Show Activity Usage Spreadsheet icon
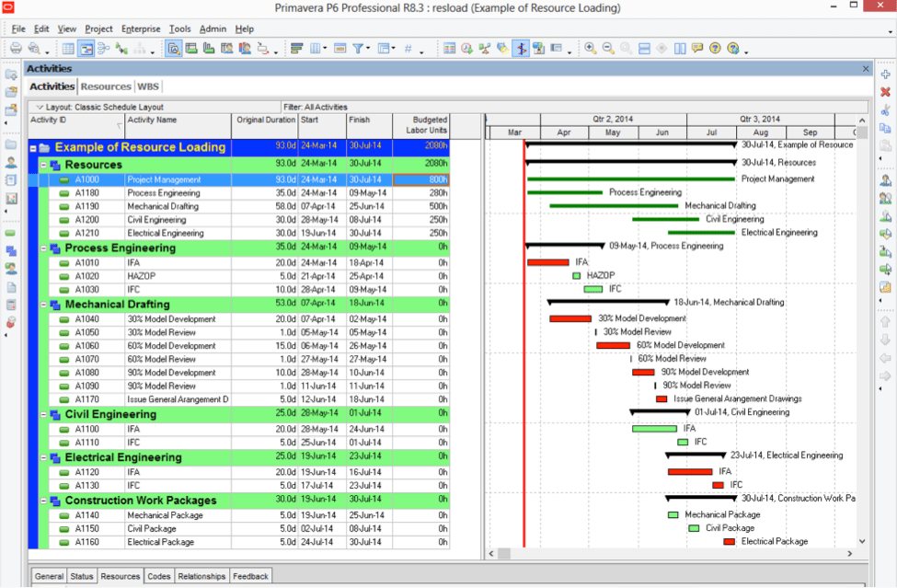 tap(191, 49)
